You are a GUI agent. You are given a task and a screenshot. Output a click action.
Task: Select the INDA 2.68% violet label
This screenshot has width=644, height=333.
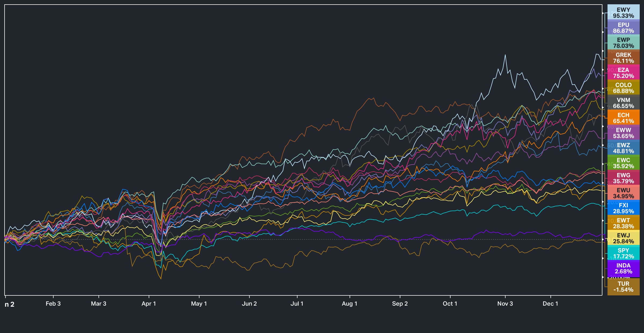(x=623, y=268)
